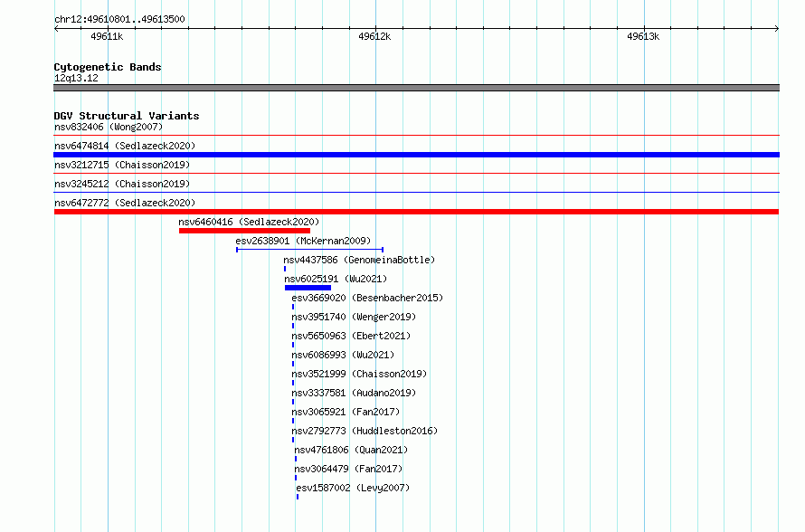The image size is (805, 532).
Task: Click the blue tick mark under esv3669020
Action: click(x=293, y=307)
